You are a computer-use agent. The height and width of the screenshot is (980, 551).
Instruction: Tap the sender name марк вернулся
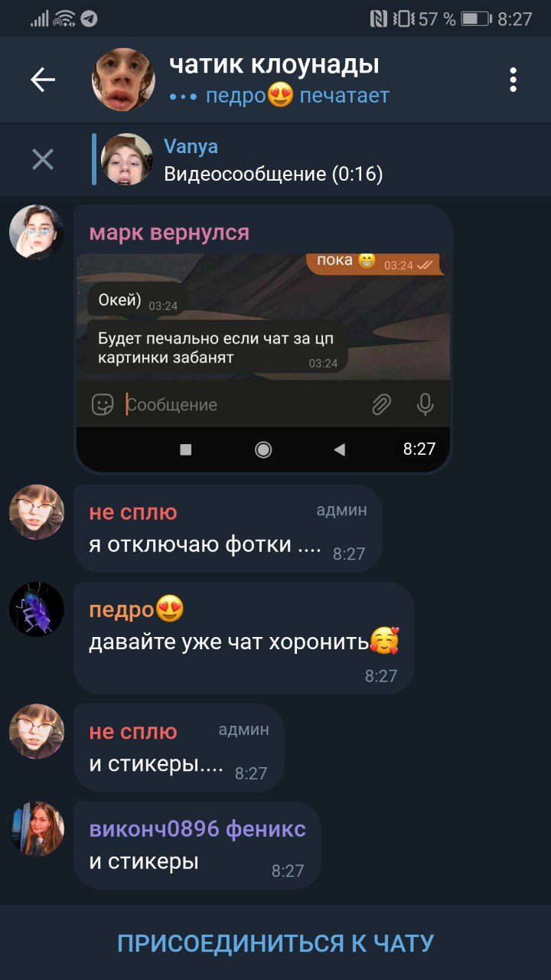coord(169,233)
